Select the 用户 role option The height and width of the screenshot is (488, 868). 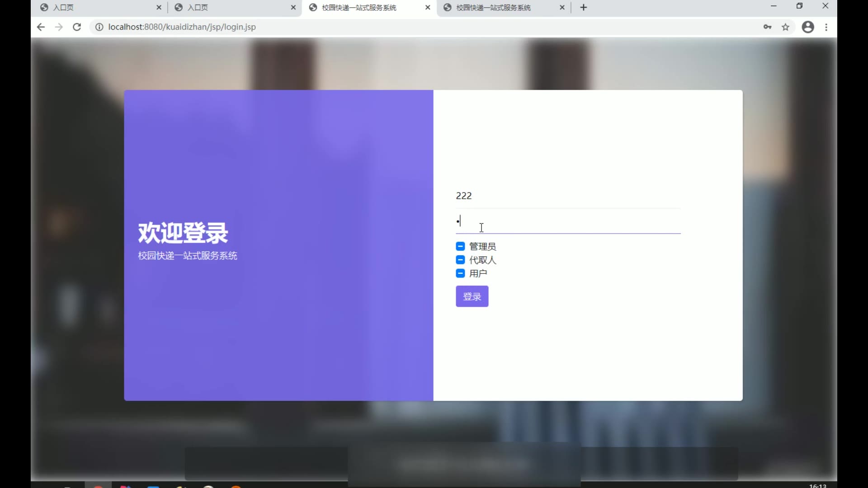pyautogui.click(x=460, y=273)
